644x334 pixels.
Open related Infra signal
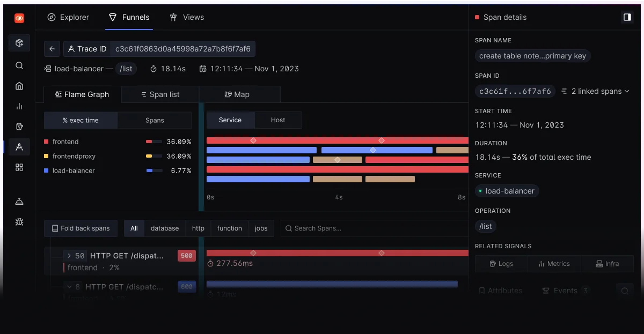point(607,264)
